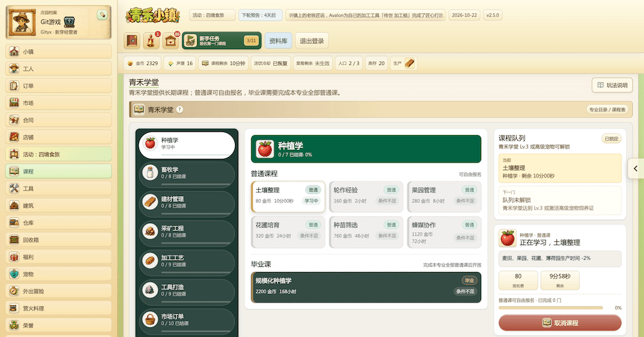Click the 库存 20 counter
644x337 pixels.
[376, 63]
